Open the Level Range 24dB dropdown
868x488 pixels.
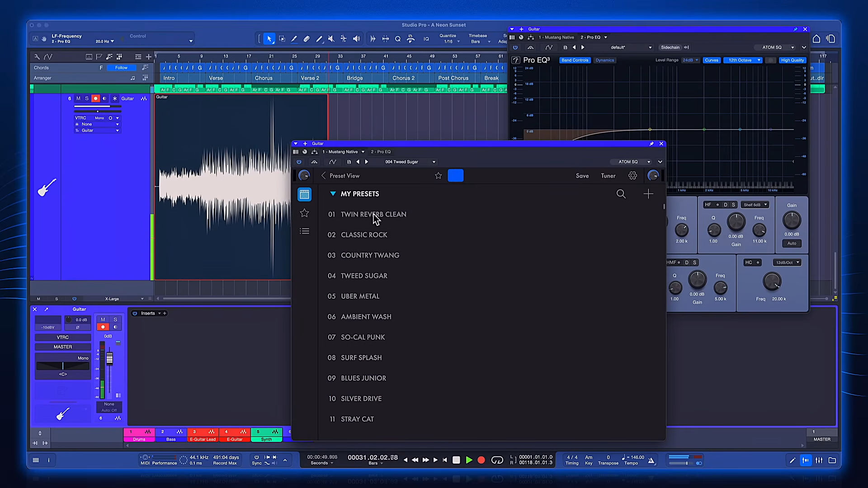(690, 60)
